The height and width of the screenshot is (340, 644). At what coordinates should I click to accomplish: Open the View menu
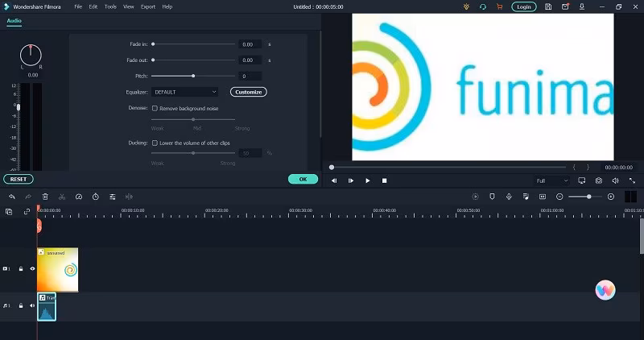[129, 6]
